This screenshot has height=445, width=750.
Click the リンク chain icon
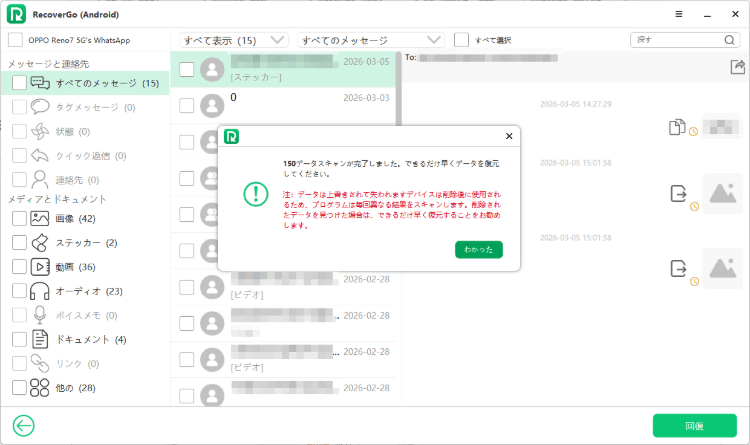(40, 363)
